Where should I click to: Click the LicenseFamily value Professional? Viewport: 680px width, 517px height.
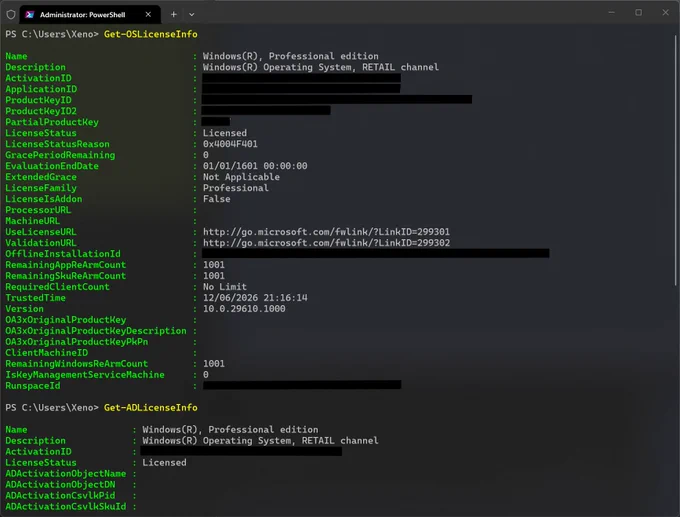235,188
